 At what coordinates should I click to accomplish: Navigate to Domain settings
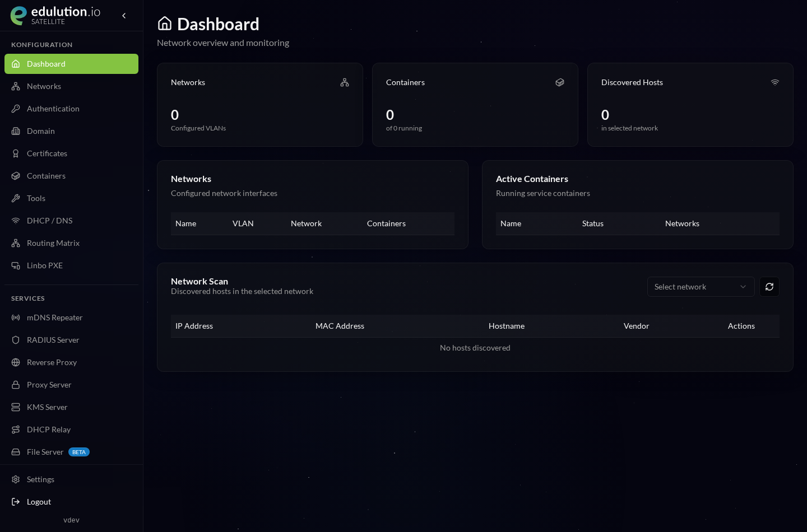pyautogui.click(x=71, y=131)
